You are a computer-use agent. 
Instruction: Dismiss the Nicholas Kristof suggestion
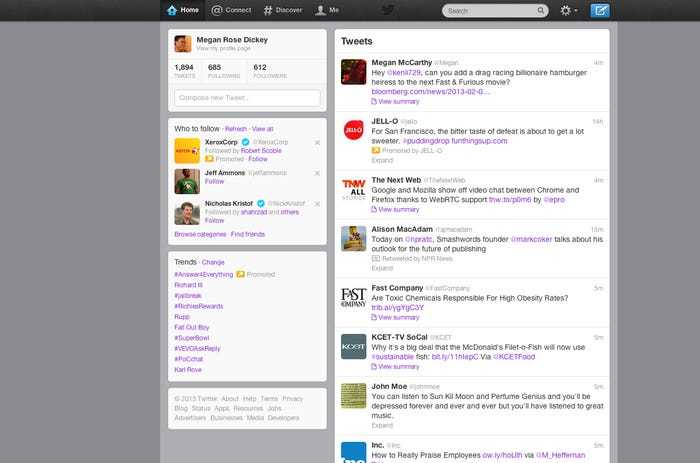click(x=317, y=204)
